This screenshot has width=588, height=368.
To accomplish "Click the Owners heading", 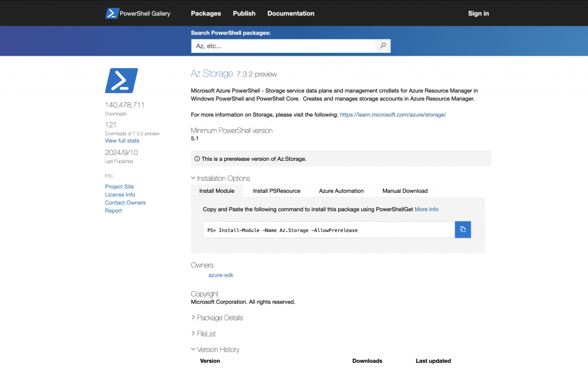I will click(x=202, y=265).
